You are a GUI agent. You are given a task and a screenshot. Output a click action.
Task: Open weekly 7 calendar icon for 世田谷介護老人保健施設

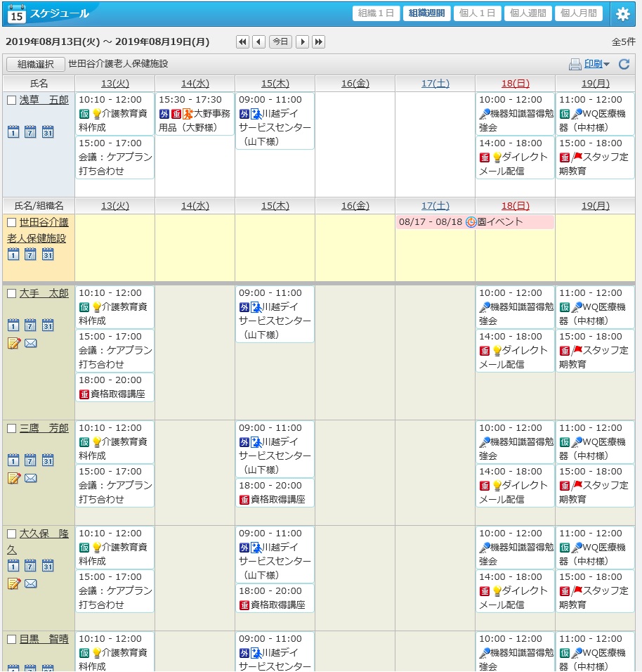coord(30,254)
